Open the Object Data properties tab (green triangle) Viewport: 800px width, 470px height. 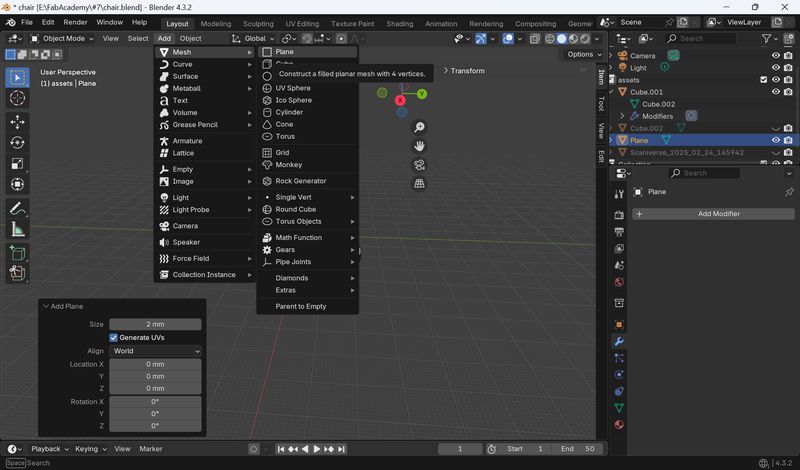pos(619,408)
